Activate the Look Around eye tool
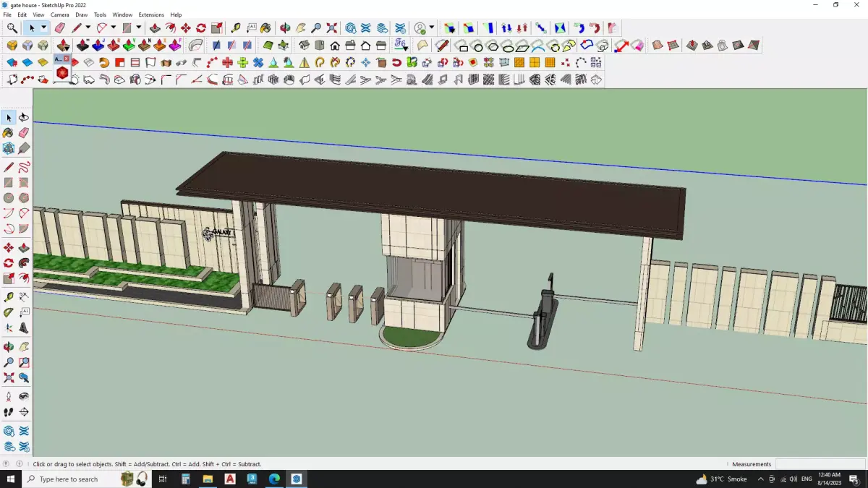868x488 pixels. [24, 396]
